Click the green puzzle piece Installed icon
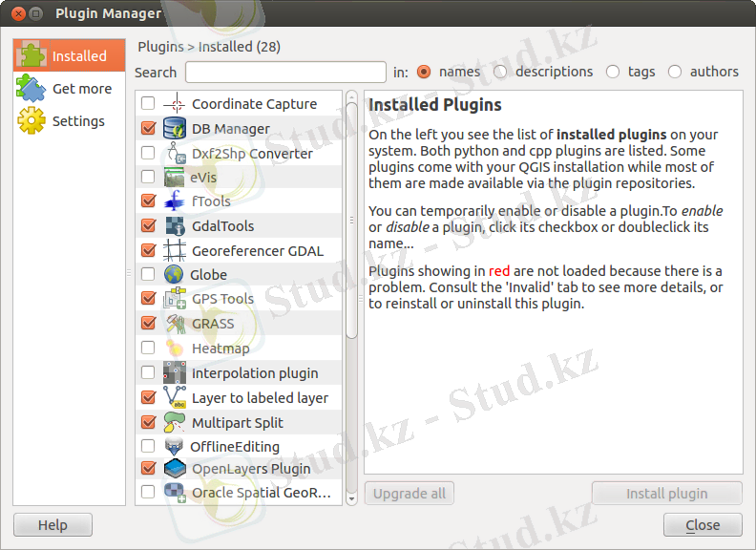The height and width of the screenshot is (550, 756). (31, 55)
